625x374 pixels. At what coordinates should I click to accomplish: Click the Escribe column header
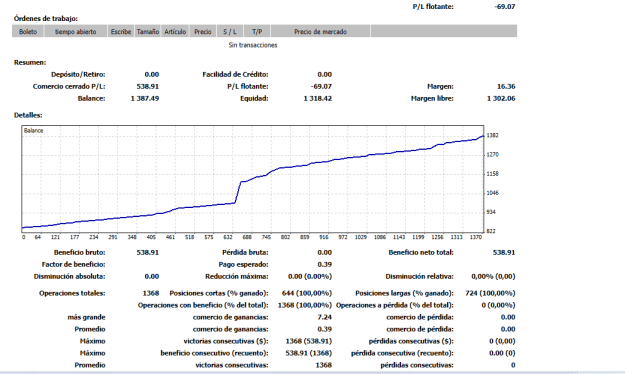pyautogui.click(x=121, y=31)
